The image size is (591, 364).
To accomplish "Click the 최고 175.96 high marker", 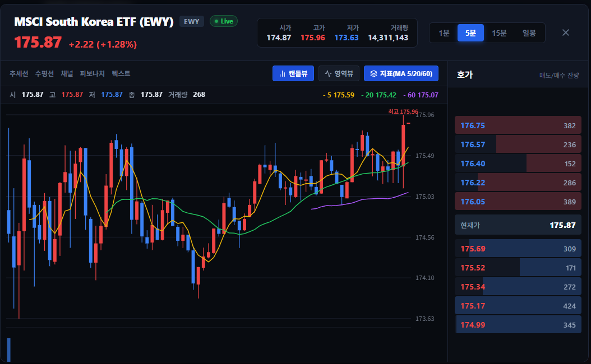I will click(403, 111).
